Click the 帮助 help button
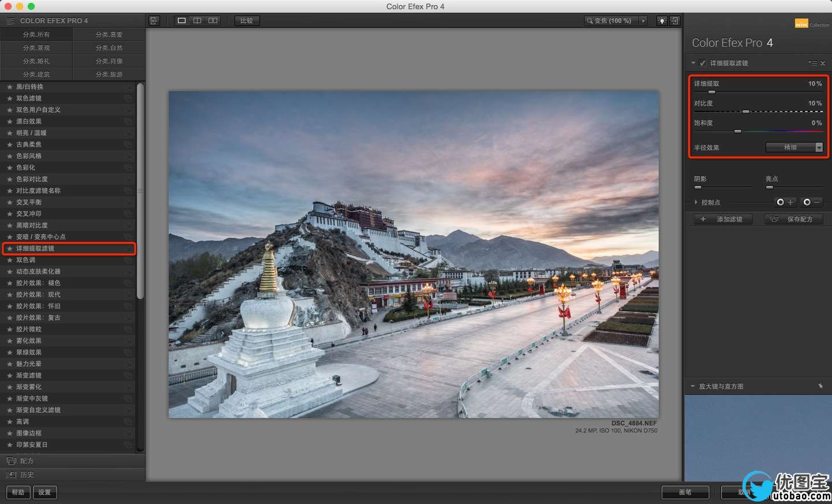 point(18,492)
